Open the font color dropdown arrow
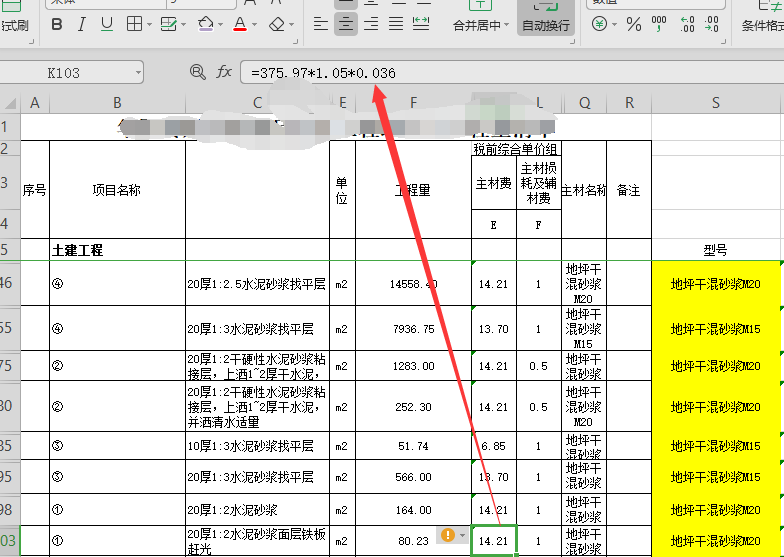 coord(254,24)
